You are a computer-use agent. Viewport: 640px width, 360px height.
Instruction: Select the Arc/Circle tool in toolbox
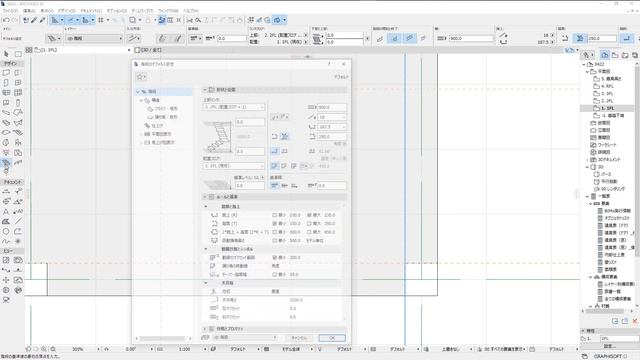point(6,231)
